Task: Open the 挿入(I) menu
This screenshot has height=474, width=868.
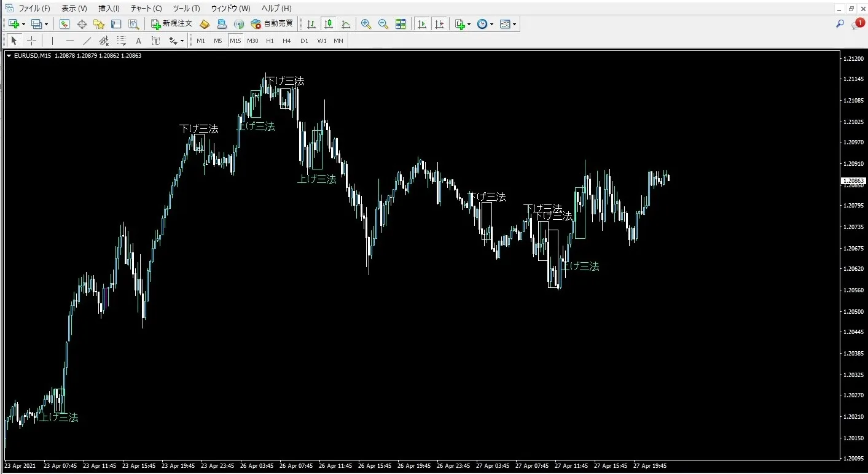Action: [109, 9]
